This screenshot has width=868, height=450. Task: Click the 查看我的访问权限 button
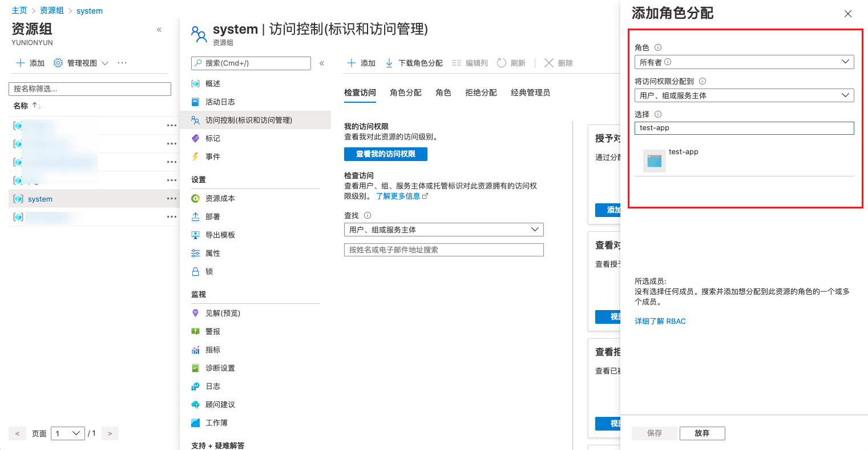point(385,154)
